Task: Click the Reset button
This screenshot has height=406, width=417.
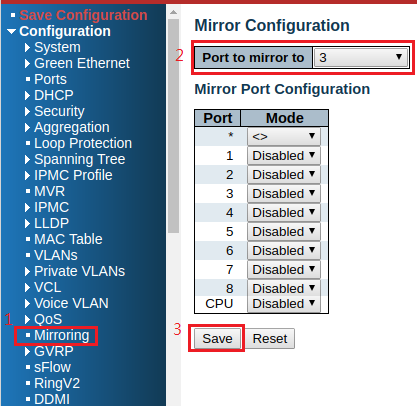Action: point(270,339)
